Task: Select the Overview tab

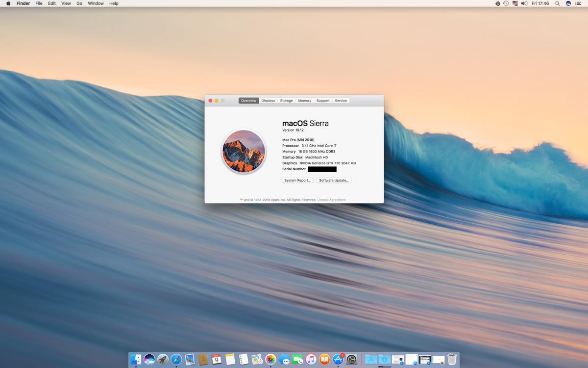Action: [x=249, y=101]
